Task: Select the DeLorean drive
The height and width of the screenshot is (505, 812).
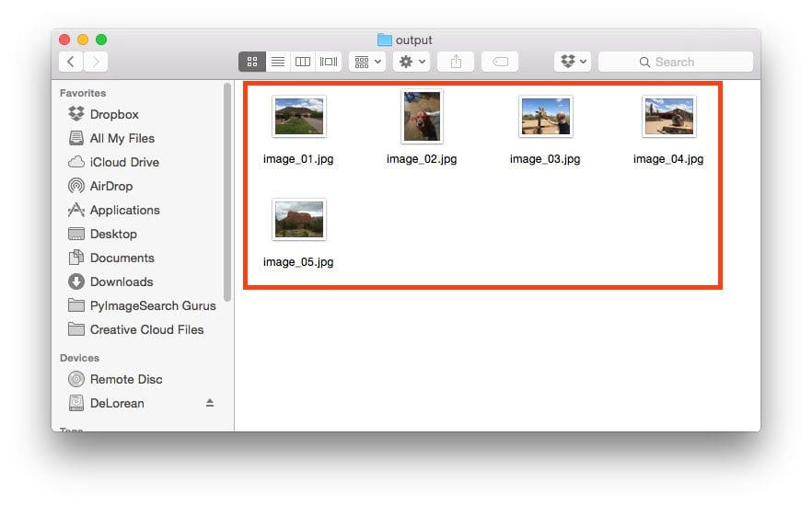Action: coord(117,403)
